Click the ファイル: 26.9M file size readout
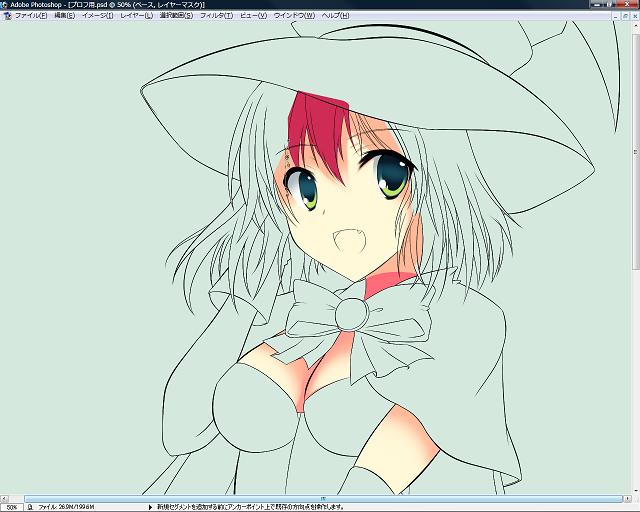This screenshot has width=640, height=512. click(x=66, y=508)
